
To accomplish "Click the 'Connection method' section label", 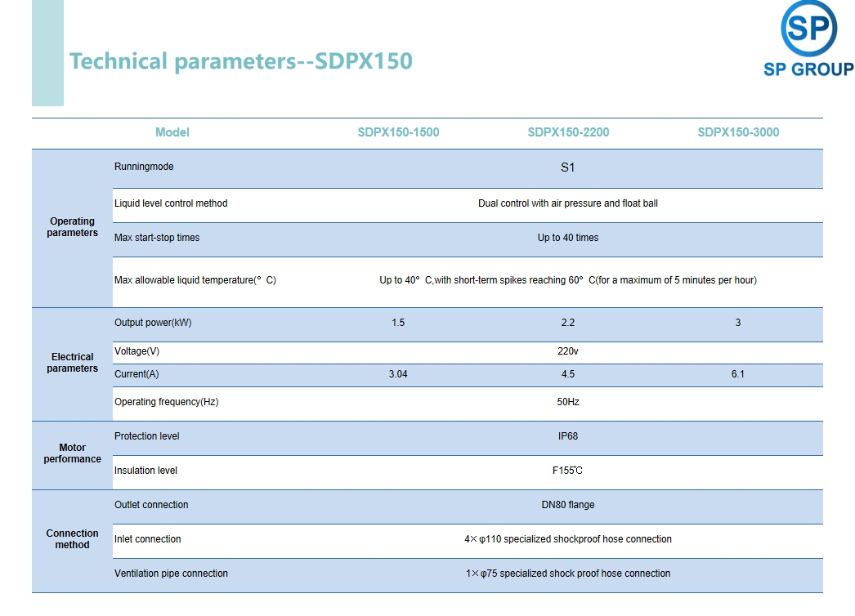I will tap(72, 539).
